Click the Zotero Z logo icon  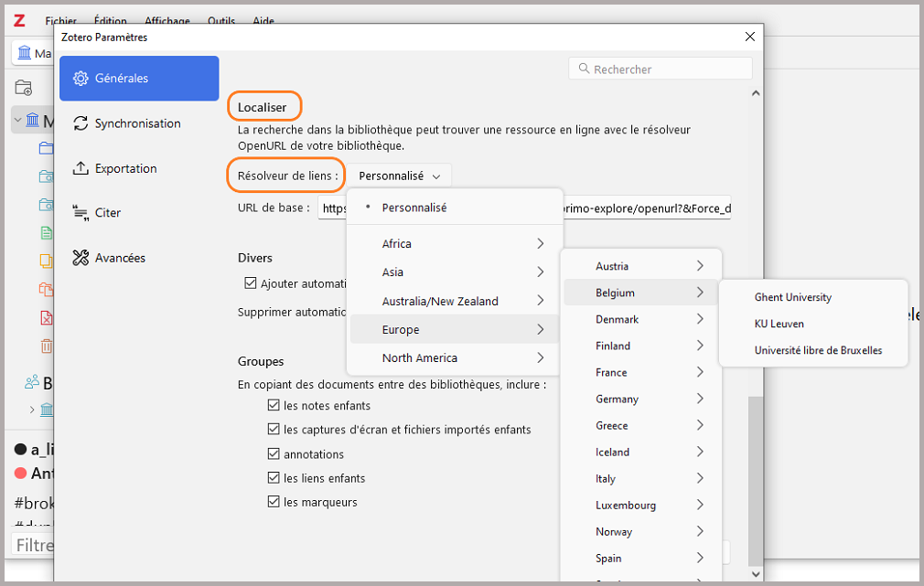pyautogui.click(x=19, y=21)
